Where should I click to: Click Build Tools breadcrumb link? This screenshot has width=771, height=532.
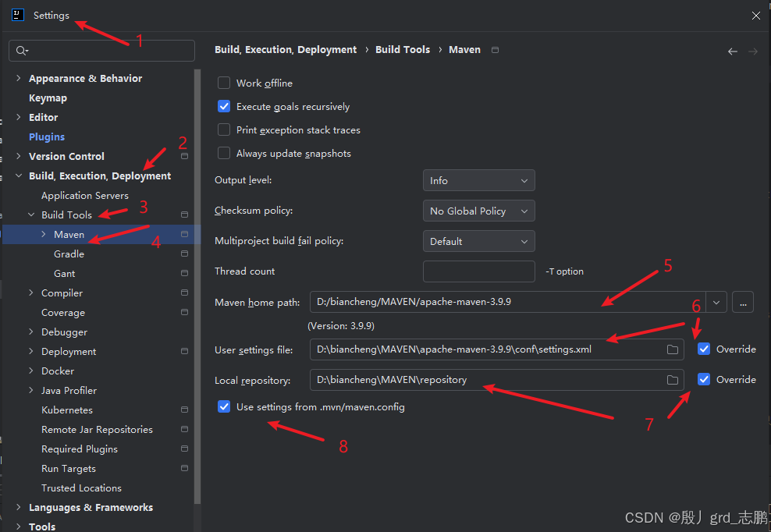pyautogui.click(x=403, y=50)
